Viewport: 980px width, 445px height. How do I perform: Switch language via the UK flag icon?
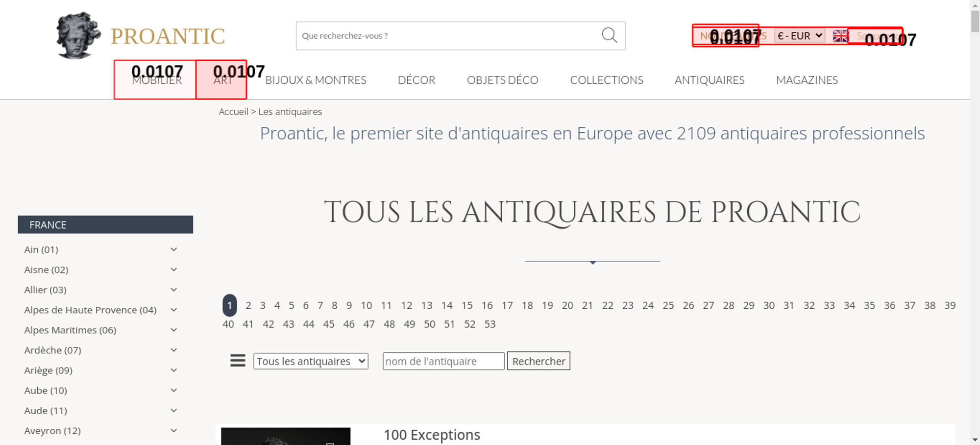(840, 36)
